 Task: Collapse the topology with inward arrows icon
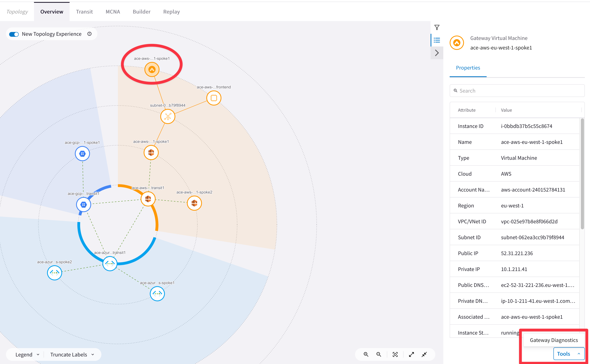pyautogui.click(x=424, y=354)
